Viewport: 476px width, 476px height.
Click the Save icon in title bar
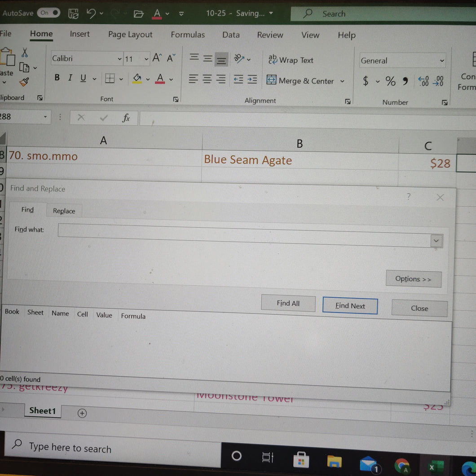tap(73, 13)
